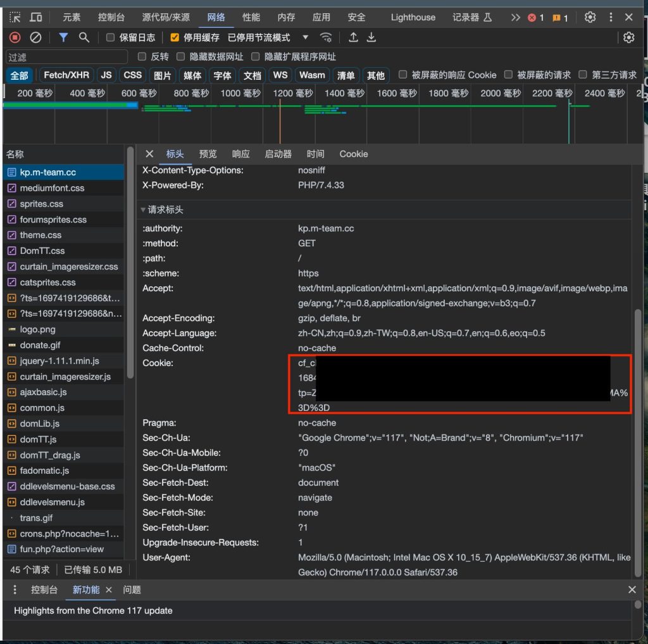The width and height of the screenshot is (648, 644).
Task: Open network search magnifier
Action: (x=84, y=37)
